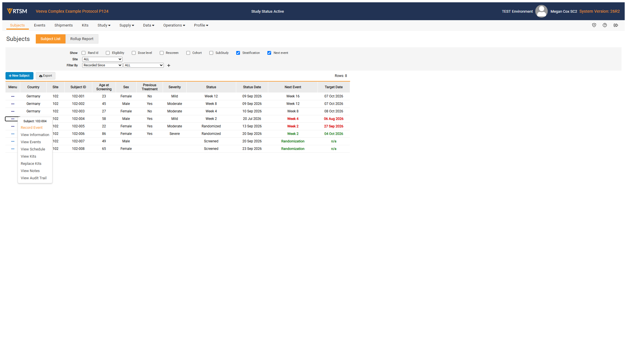Open the help question mark icon
This screenshot has width=627, height=364.
pos(605,25)
